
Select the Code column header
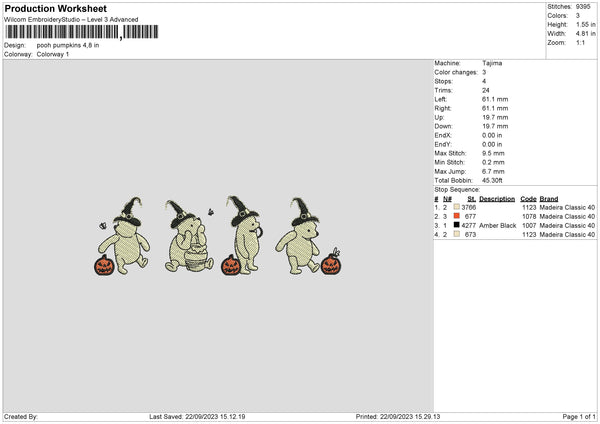pos(528,199)
